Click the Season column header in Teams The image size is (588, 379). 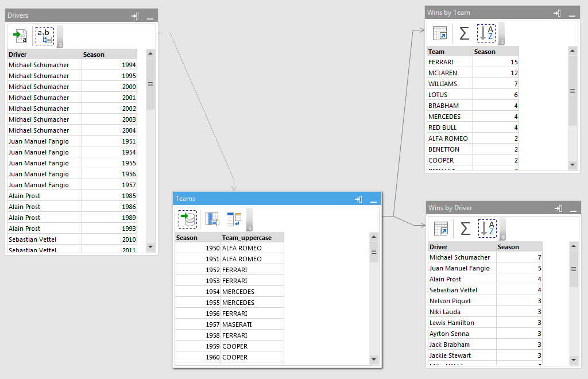click(198, 238)
